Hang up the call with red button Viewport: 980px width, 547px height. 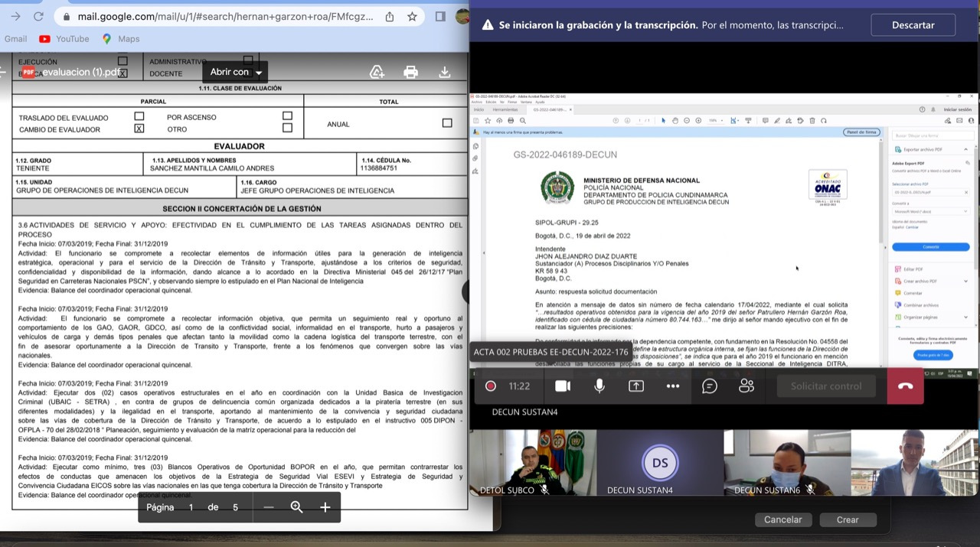(906, 386)
